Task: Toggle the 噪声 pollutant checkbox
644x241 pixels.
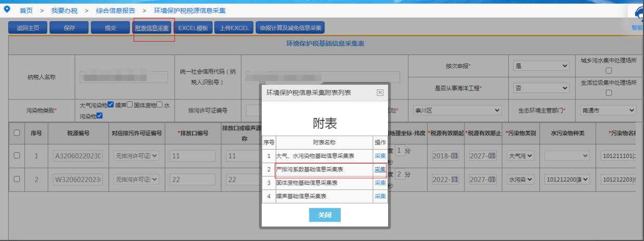Action: 130,105
